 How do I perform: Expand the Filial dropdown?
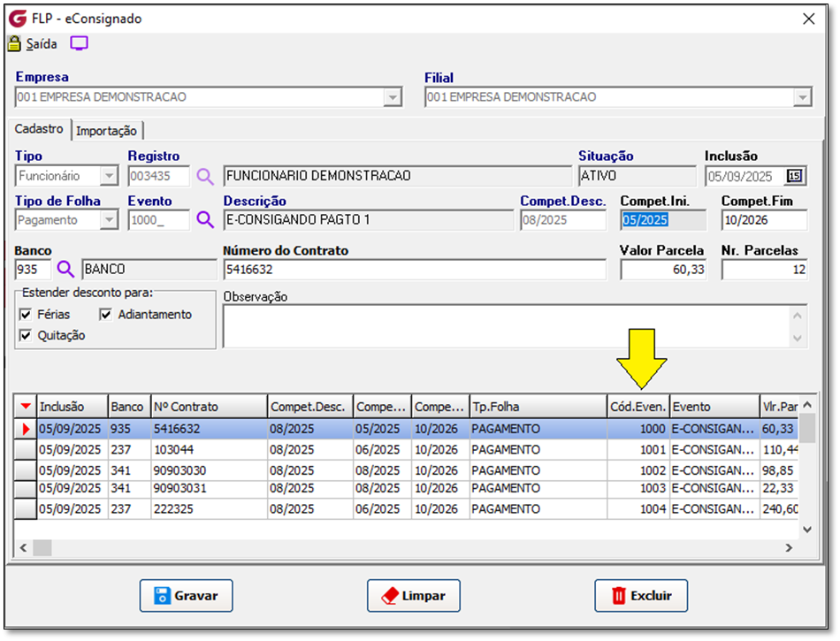tap(802, 97)
